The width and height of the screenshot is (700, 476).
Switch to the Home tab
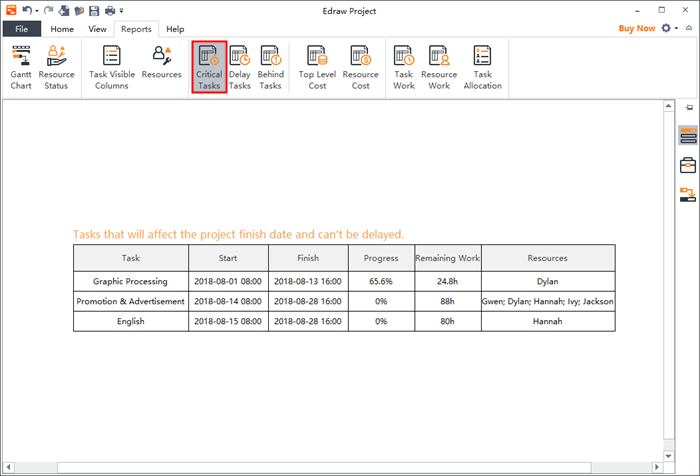click(62, 29)
